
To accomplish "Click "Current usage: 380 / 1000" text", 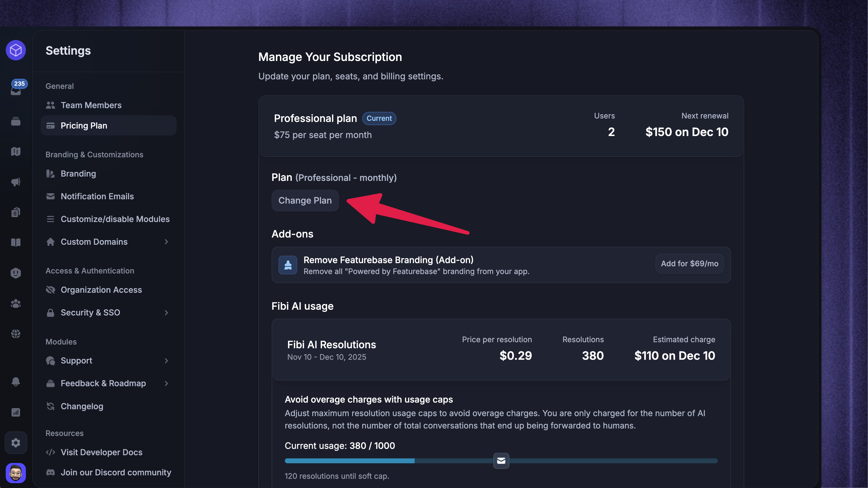I will [340, 445].
